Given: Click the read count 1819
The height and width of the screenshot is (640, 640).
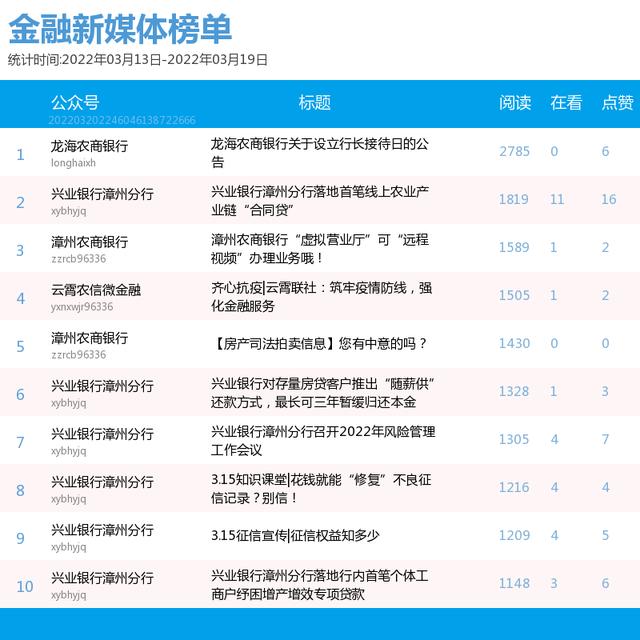Looking at the screenshot, I should (513, 200).
